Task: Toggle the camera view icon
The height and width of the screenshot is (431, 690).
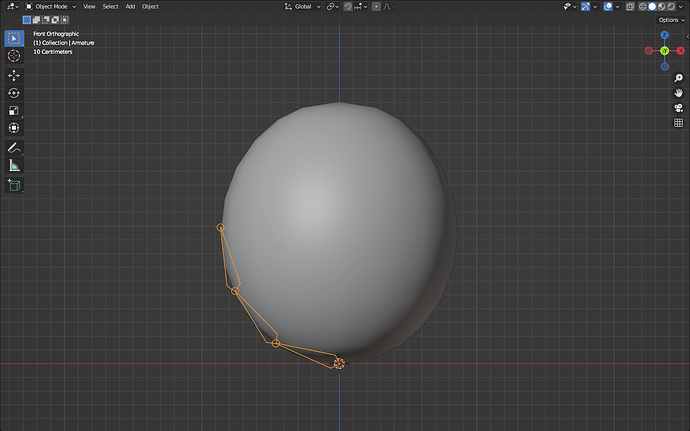Action: [679, 108]
